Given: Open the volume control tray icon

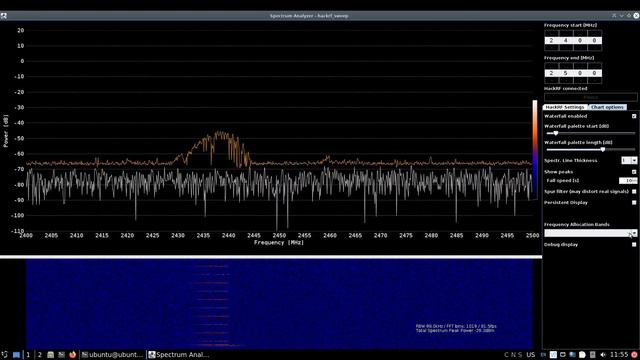Looking at the screenshot, I should 603,355.
